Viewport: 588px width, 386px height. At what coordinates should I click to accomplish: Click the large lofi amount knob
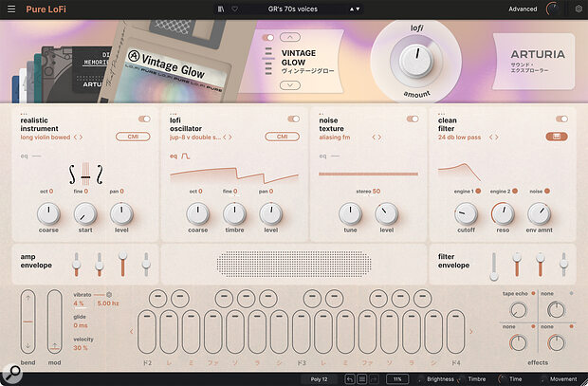click(x=416, y=60)
